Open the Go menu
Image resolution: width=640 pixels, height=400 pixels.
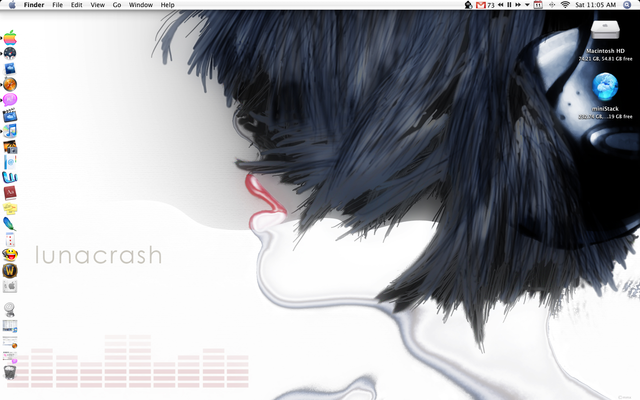point(117,5)
